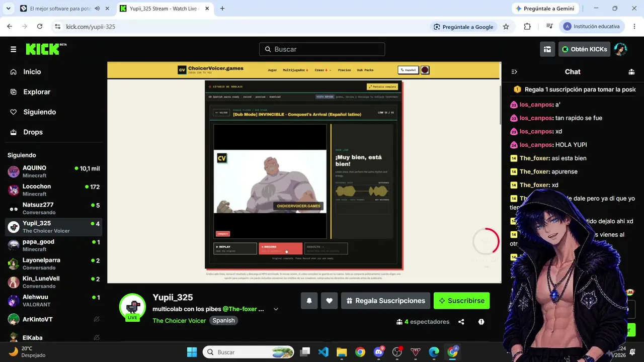Image resolution: width=644 pixels, height=362 pixels.
Task: Report the stream with the exclamation icon
Action: point(481,322)
